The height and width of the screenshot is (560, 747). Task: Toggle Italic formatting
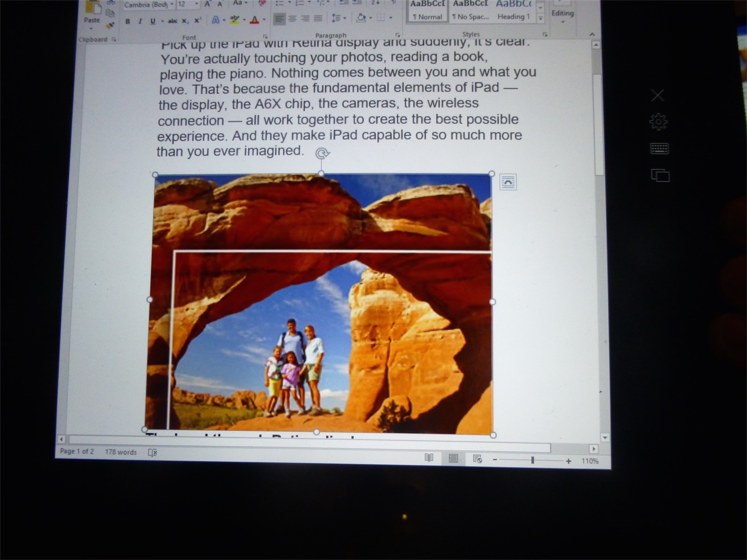pyautogui.click(x=140, y=21)
